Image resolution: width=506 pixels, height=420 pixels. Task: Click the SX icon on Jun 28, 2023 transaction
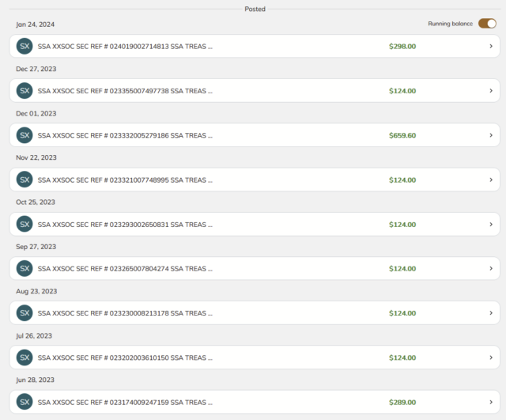coord(25,402)
